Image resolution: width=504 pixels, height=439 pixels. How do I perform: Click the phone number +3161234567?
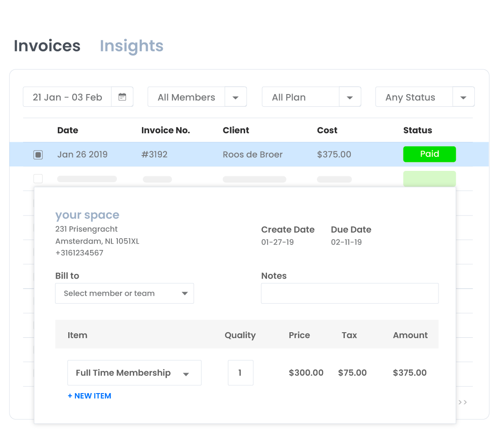click(x=80, y=253)
